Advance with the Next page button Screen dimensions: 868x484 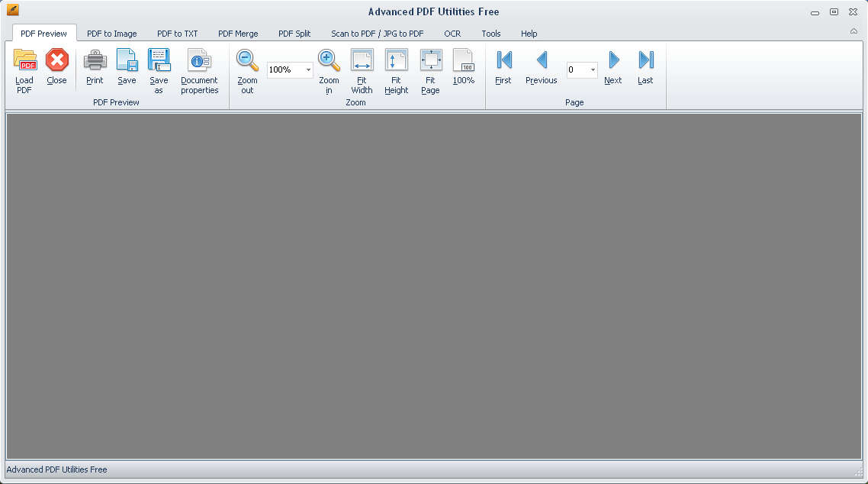point(613,60)
